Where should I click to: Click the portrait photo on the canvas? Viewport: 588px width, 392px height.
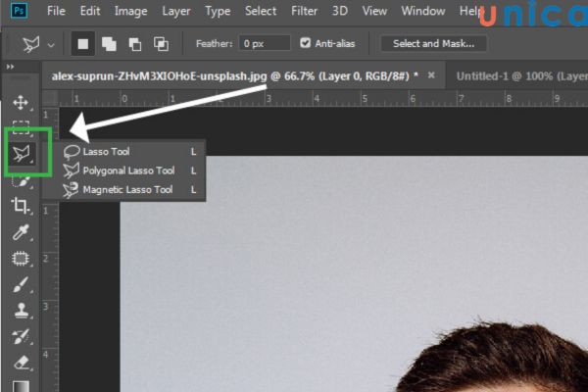click(x=354, y=273)
